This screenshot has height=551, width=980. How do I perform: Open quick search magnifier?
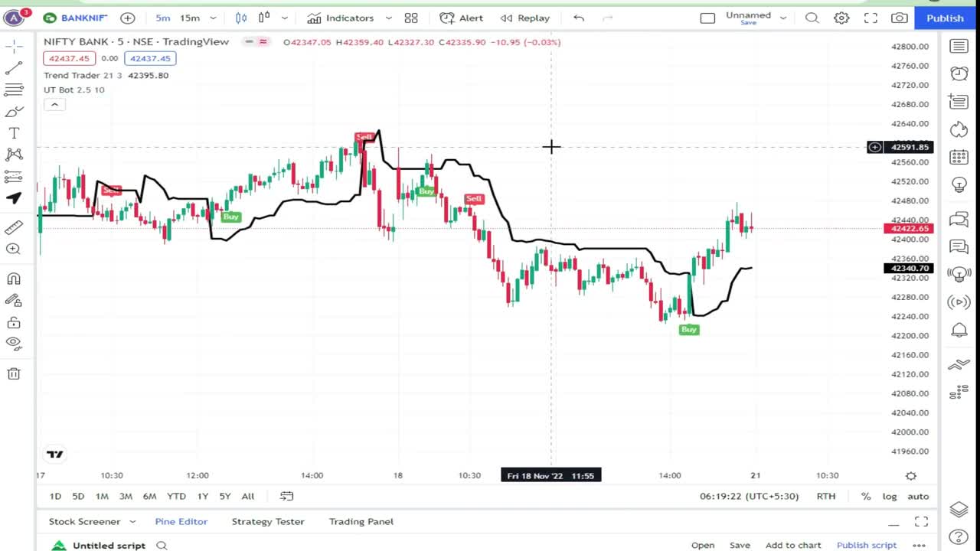[x=812, y=18]
